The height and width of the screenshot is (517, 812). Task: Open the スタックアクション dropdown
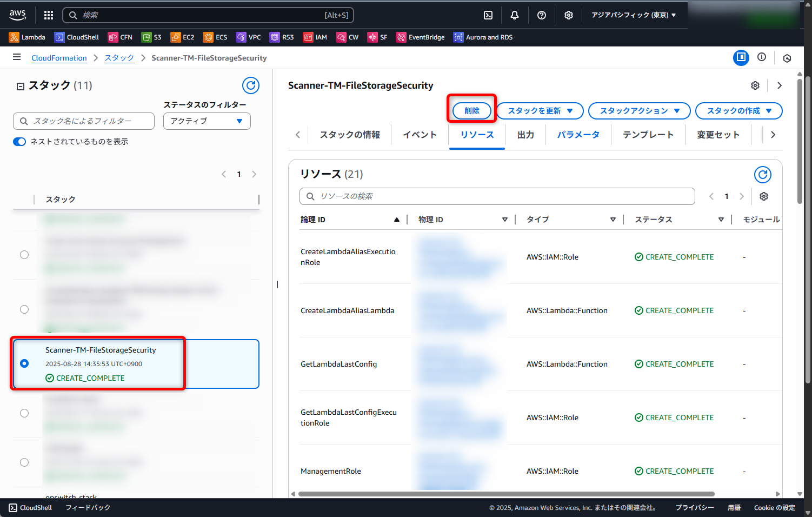click(640, 111)
